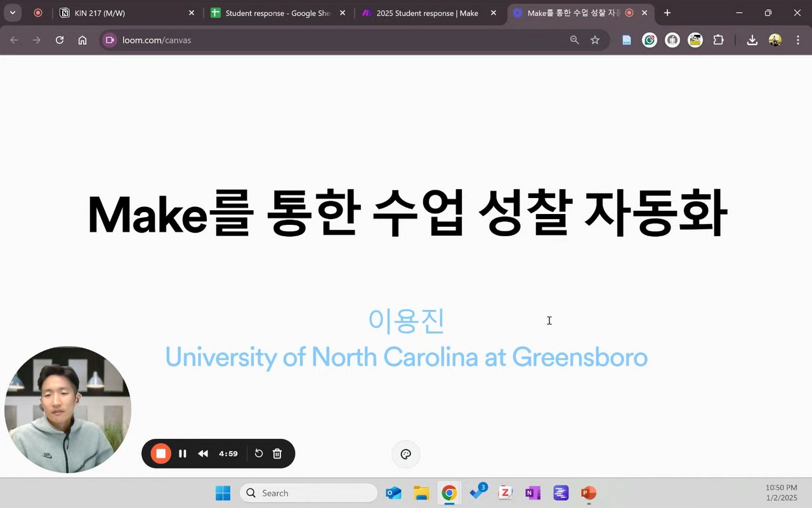Screen dimensions: 812x508
Task: Click the camera site-info icon in address bar
Action: [110, 40]
